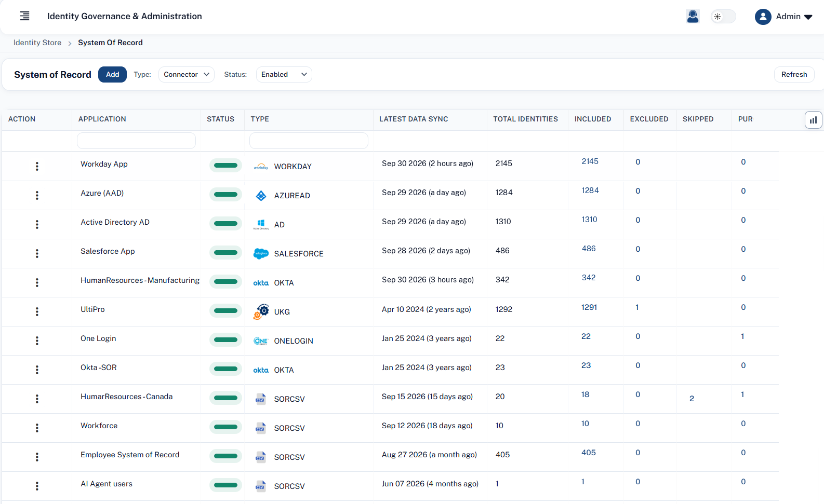Toggle status switch for Azure (AAD)
The width and height of the screenshot is (824, 504).
coord(225,195)
